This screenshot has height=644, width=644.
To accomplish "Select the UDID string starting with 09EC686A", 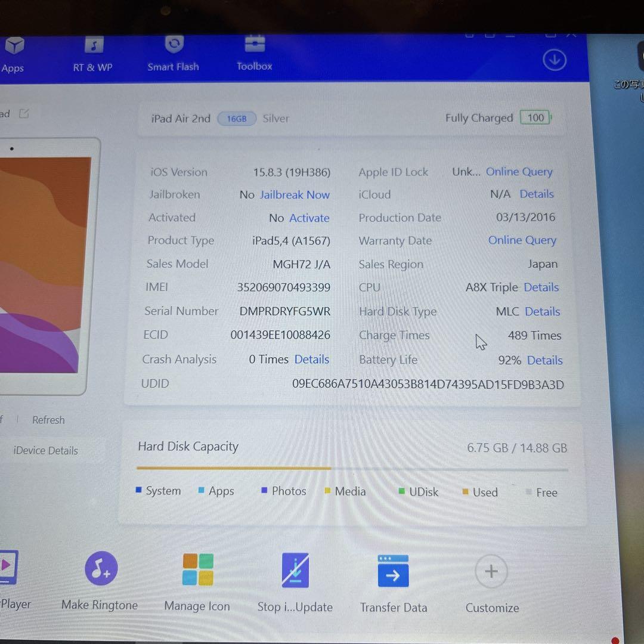I will pos(428,384).
